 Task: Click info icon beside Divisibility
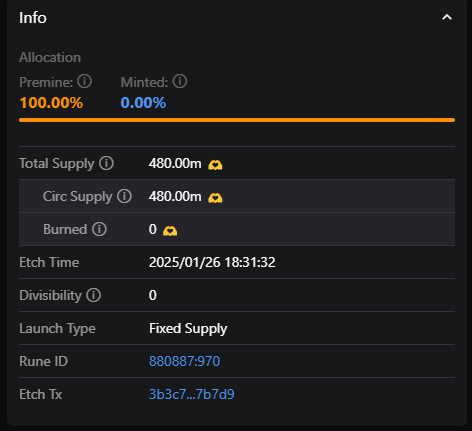click(93, 295)
